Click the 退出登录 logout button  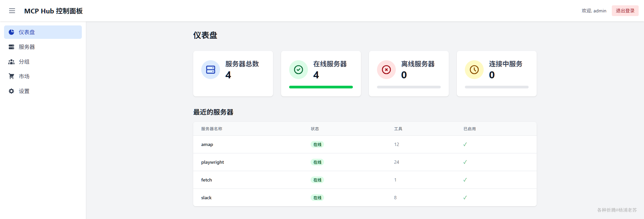pyautogui.click(x=625, y=11)
